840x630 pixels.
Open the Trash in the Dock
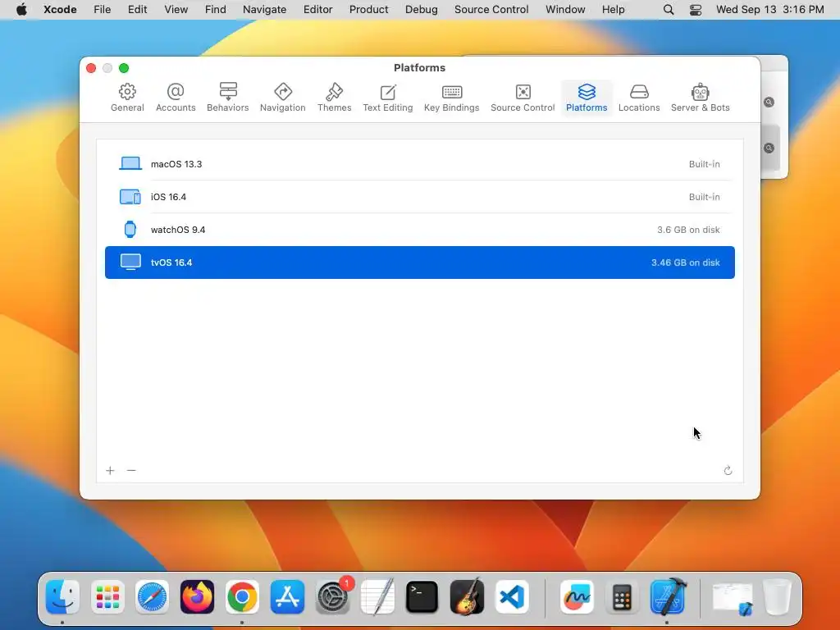coord(778,597)
